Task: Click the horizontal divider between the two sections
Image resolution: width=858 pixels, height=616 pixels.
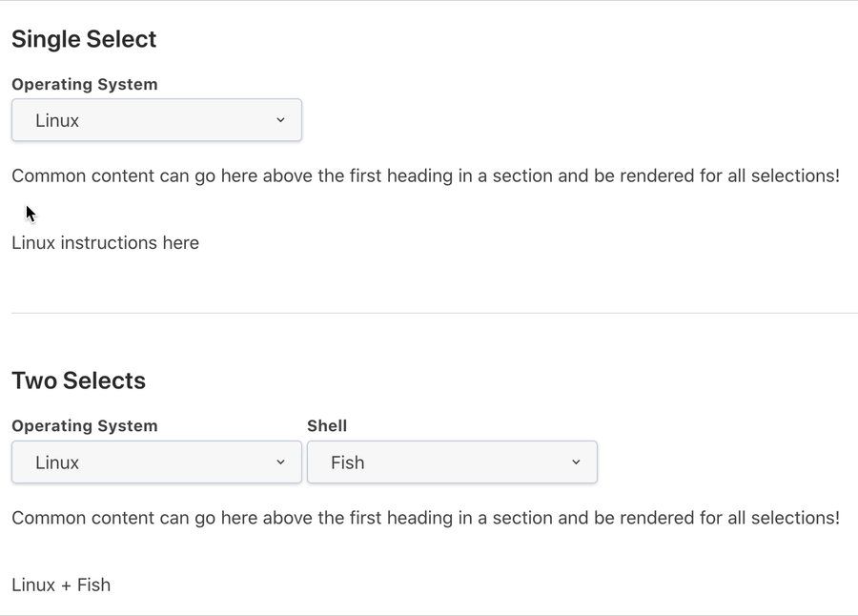Action: pyautogui.click(x=429, y=313)
